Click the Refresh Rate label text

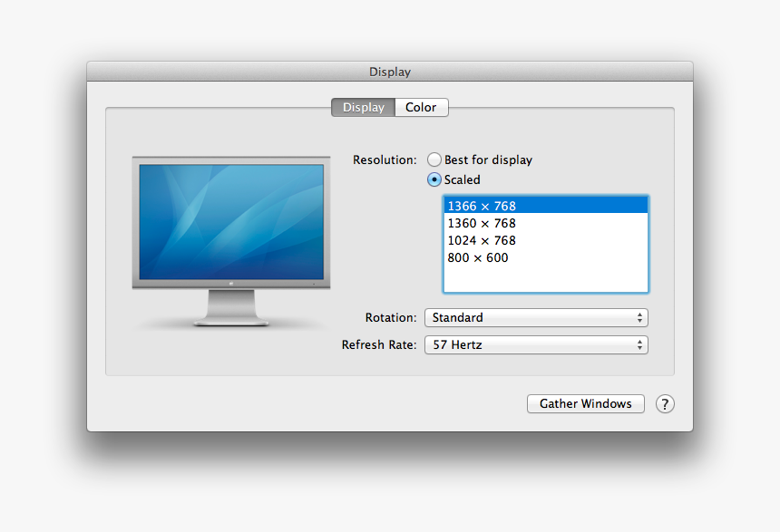379,344
